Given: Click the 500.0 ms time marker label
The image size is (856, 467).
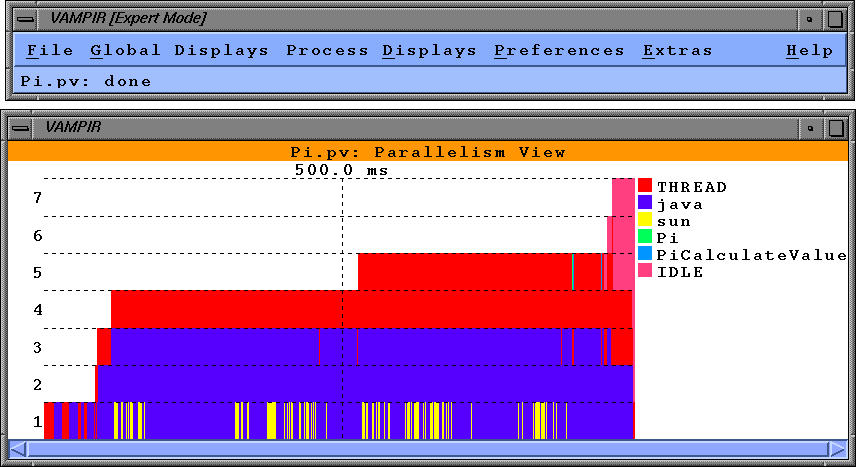Looking at the screenshot, I should tap(342, 170).
